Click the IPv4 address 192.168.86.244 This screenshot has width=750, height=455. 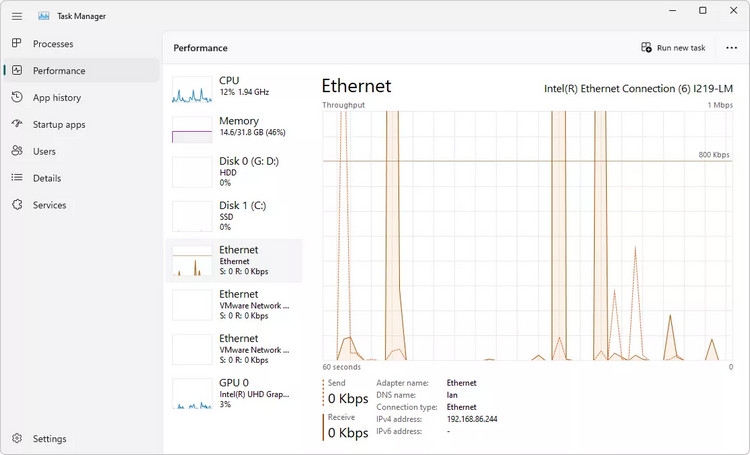coord(472,419)
